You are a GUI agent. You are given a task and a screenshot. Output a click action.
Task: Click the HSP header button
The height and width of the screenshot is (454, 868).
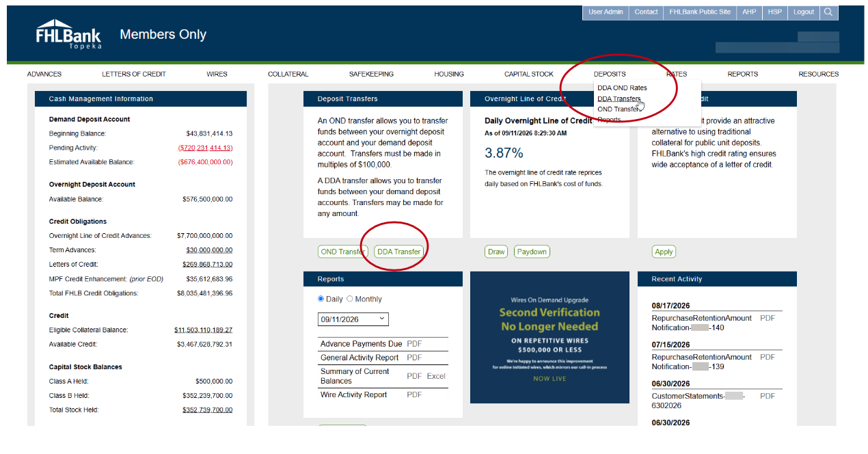pyautogui.click(x=774, y=12)
